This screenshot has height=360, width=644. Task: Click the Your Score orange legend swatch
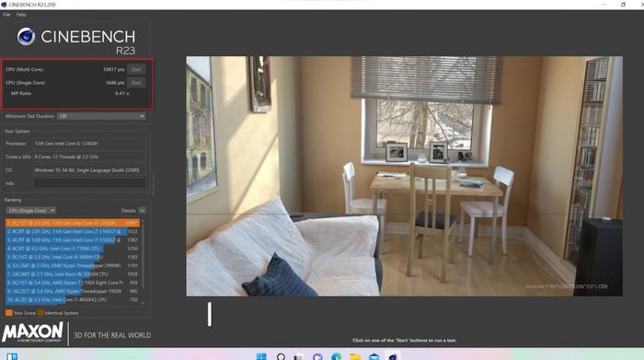point(8,313)
